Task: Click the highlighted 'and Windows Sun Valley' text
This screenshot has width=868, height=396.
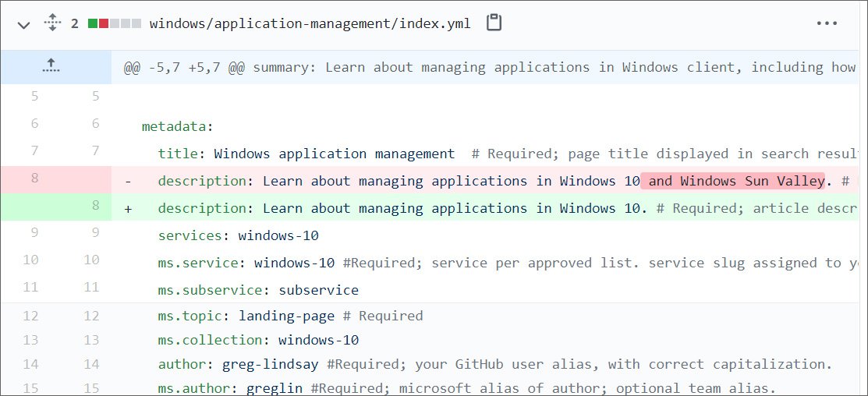Action: pos(732,181)
